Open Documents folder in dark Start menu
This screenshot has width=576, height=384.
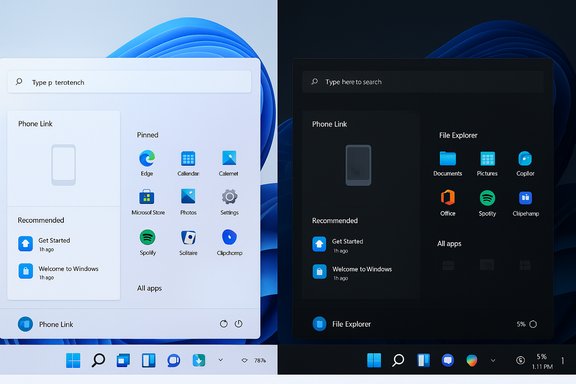coord(448,159)
